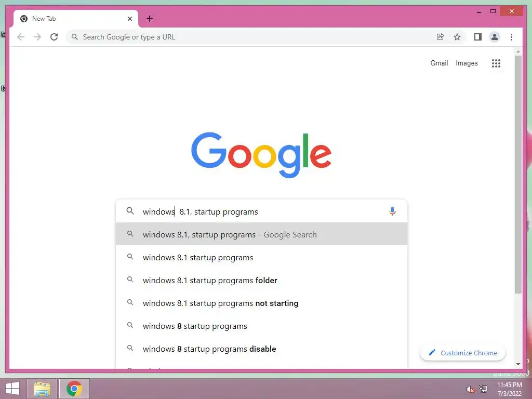Click the magnifier icon beside the 'folder' suggestion
Screen dimensions: 532x399
(x=130, y=280)
